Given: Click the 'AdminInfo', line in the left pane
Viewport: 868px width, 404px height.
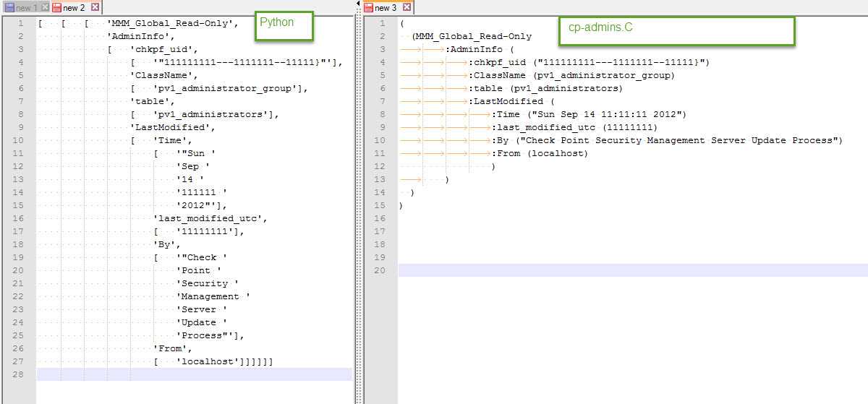Looking at the screenshot, I should pos(141,36).
